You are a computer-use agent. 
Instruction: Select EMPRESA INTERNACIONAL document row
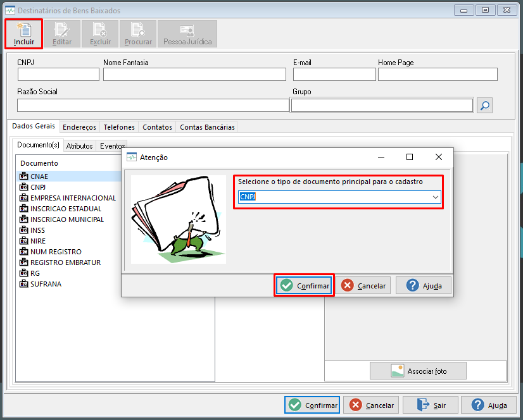coord(69,198)
